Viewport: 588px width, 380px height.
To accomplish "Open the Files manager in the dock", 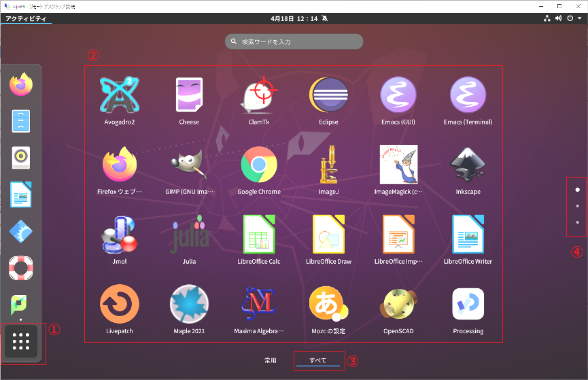I will click(x=21, y=121).
